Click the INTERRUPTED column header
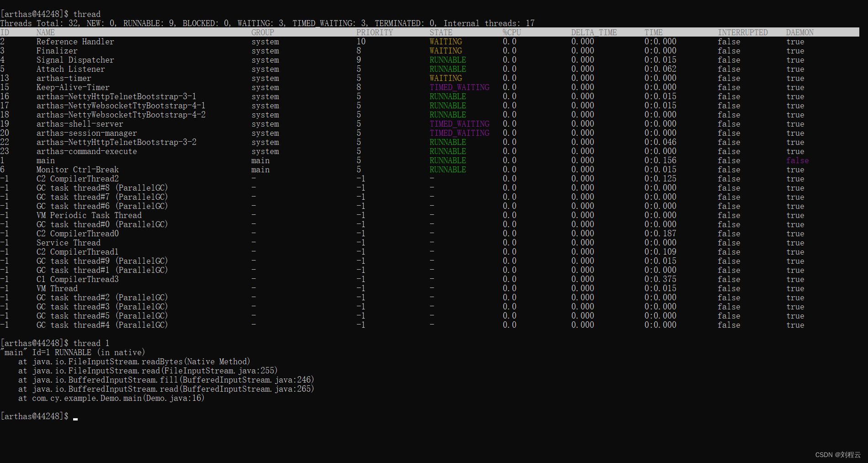 click(x=743, y=32)
